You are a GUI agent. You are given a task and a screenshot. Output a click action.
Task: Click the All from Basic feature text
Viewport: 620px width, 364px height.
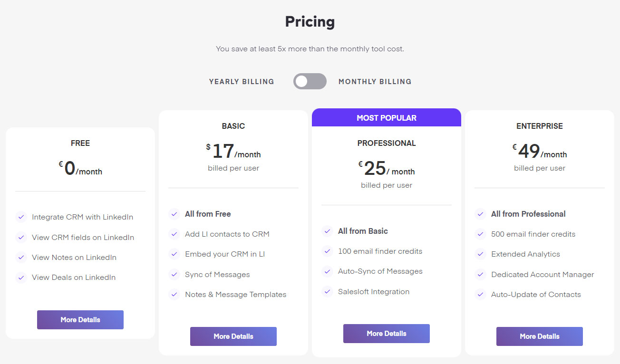point(363,231)
